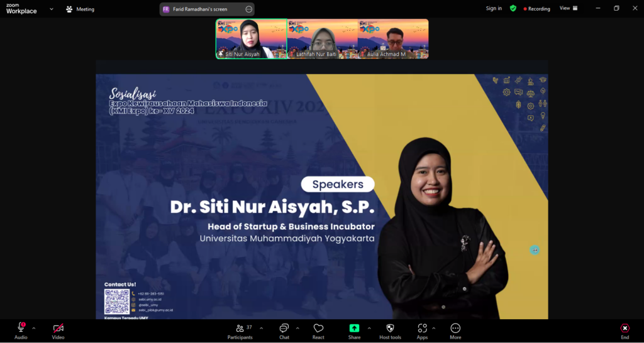Click Universitas Muhammadiyah Yogyakarta text
The height and width of the screenshot is (343, 644).
click(x=287, y=238)
